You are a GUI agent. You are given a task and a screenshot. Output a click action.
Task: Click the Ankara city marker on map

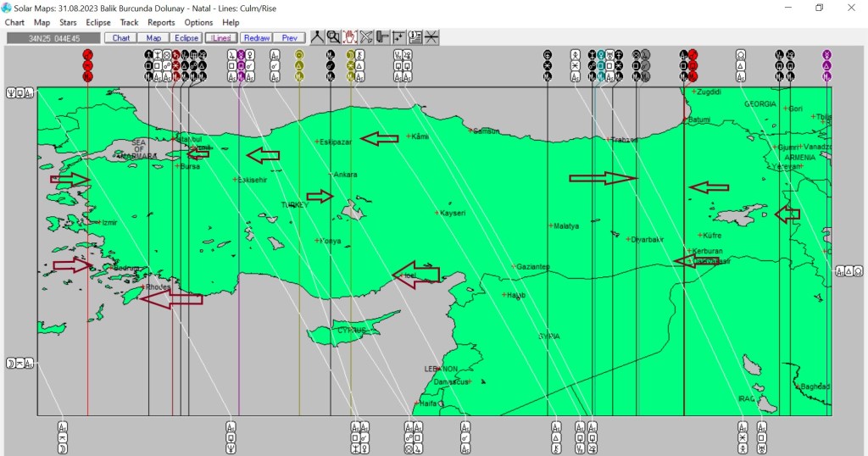pyautogui.click(x=331, y=175)
